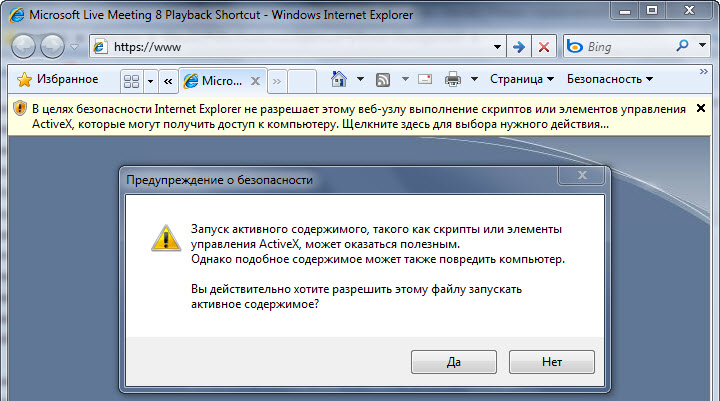The image size is (720, 401).
Task: Expand the address bar history dropdown
Action: [x=499, y=46]
